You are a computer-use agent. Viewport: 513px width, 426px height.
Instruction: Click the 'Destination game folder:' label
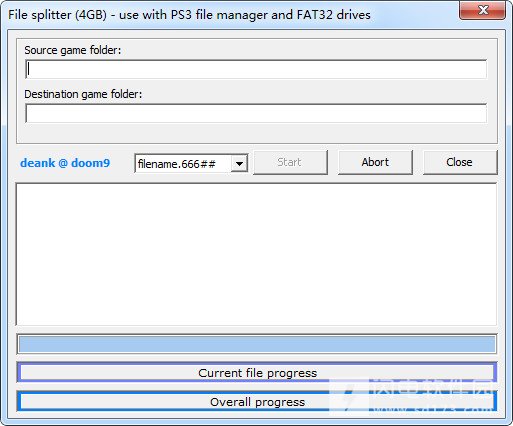tap(83, 94)
